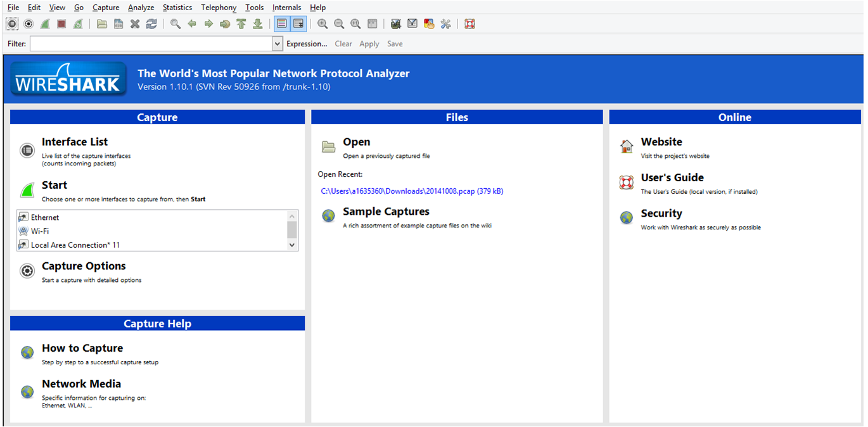868x427 pixels.
Task: Toggle packet colorize button in toolbar
Action: (282, 24)
